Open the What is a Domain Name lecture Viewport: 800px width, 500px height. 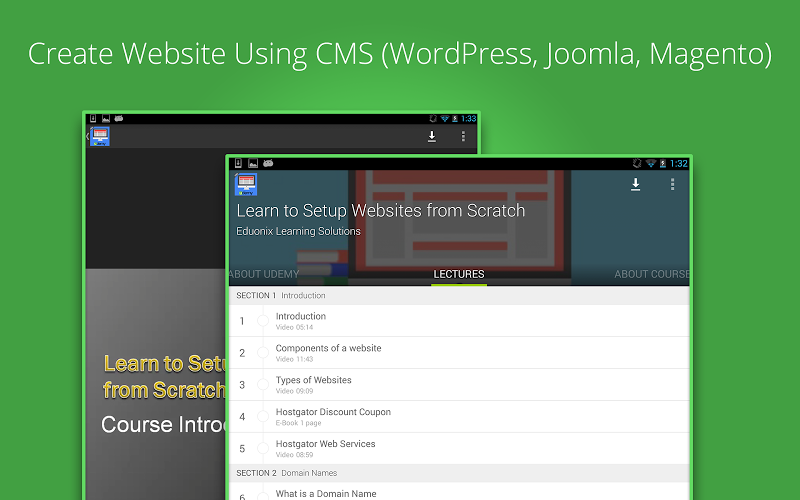[x=459, y=491]
